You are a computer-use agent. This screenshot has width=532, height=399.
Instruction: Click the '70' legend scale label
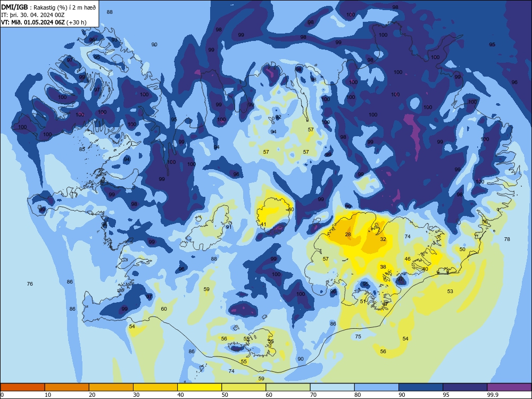click(x=313, y=395)
